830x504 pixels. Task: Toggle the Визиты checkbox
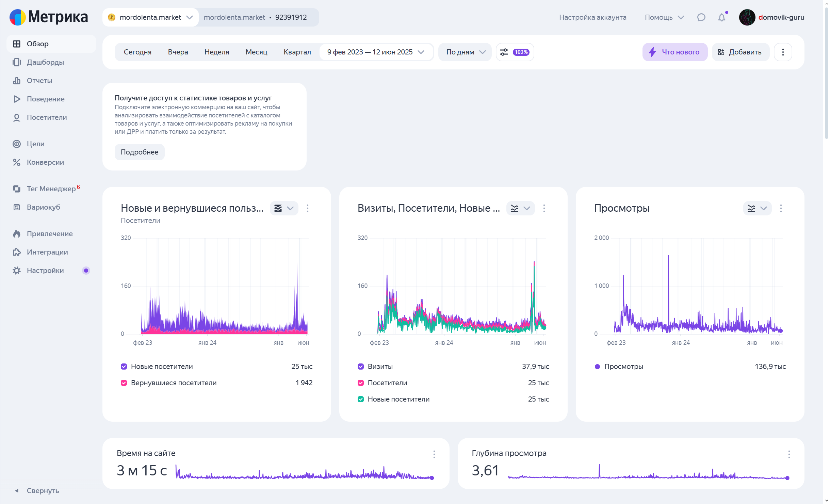pyautogui.click(x=361, y=367)
